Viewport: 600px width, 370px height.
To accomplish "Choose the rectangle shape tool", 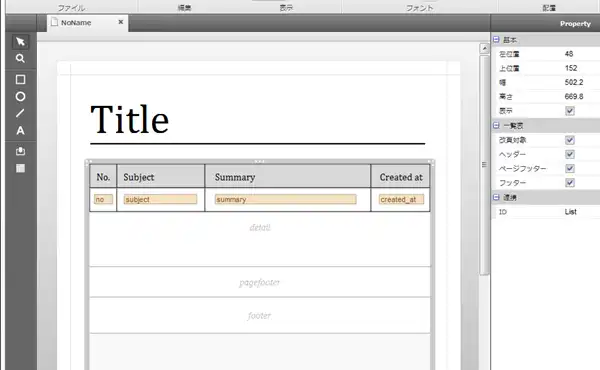I will tap(20, 79).
